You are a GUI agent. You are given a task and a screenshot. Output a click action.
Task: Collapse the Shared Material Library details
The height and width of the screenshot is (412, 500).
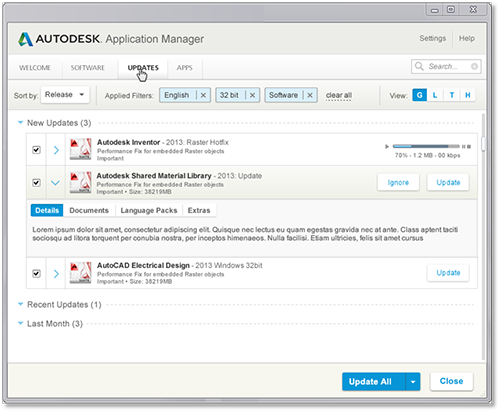55,183
